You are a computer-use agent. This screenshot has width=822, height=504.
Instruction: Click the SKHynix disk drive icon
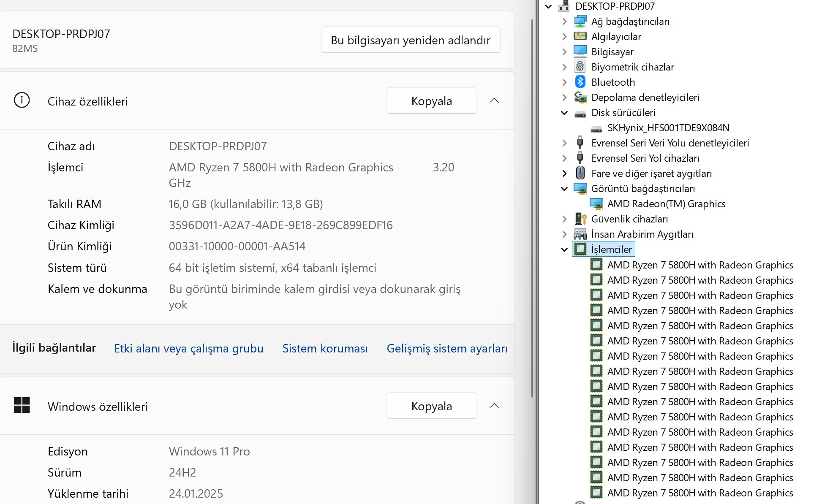[596, 128]
